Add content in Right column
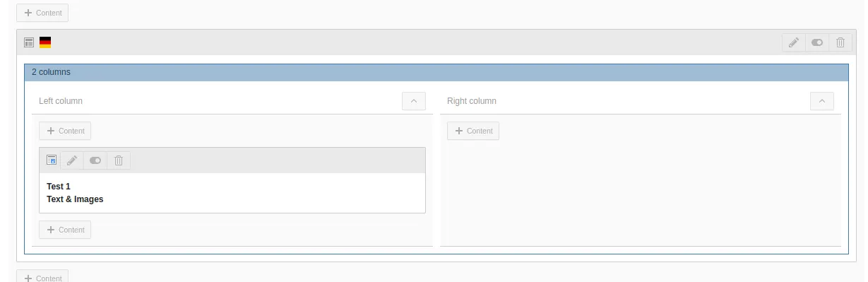The image size is (868, 282). coord(473,131)
